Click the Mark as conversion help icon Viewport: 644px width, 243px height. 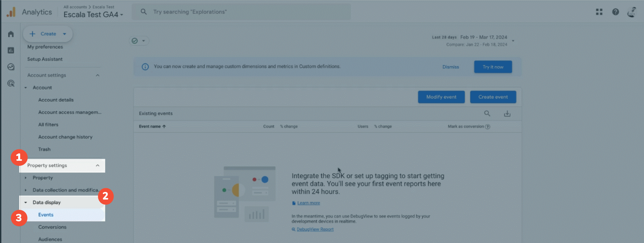[x=488, y=127]
